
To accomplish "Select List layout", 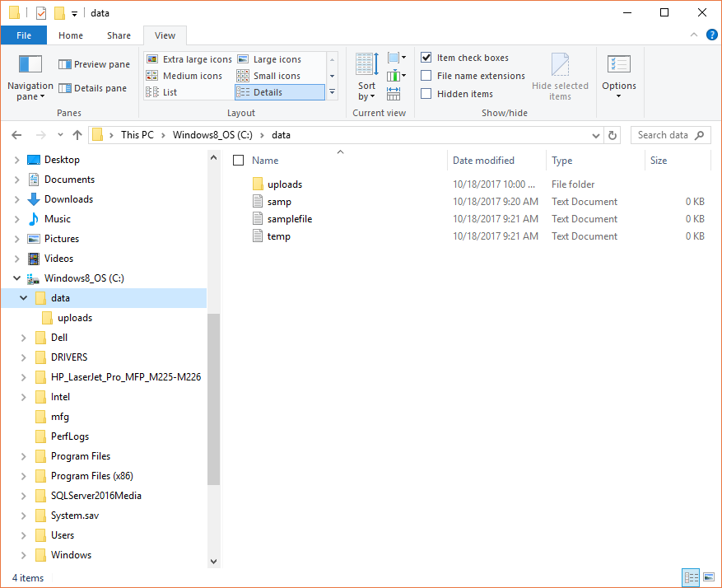I will pos(161,92).
